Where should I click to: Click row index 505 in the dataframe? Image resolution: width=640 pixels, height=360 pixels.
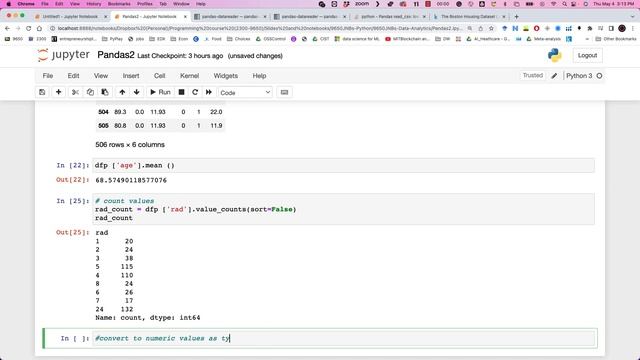(x=103, y=126)
